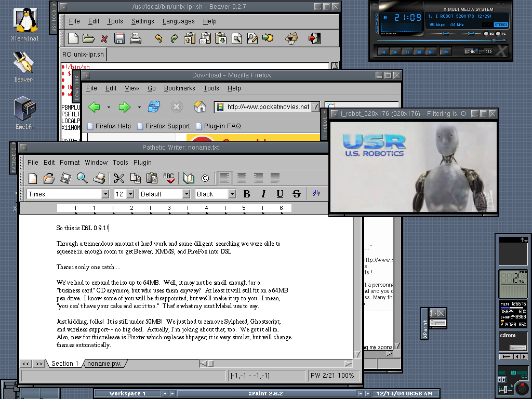532x399 pixels.
Task: Toggle XMMS random shuffle mode
Action: (471, 51)
